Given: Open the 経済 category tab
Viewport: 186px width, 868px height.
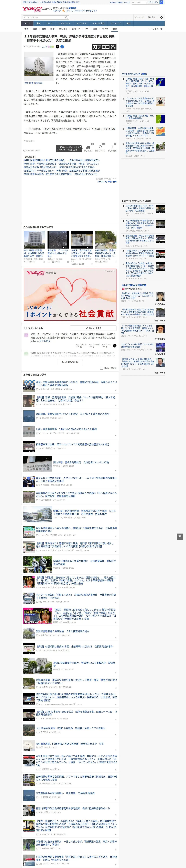Looking at the screenshot, I should click(52, 29).
